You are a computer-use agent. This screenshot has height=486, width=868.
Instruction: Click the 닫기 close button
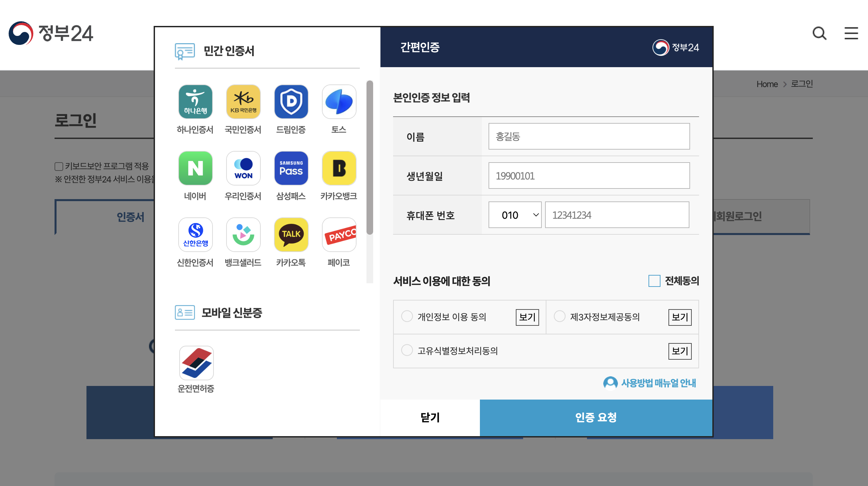tap(430, 418)
